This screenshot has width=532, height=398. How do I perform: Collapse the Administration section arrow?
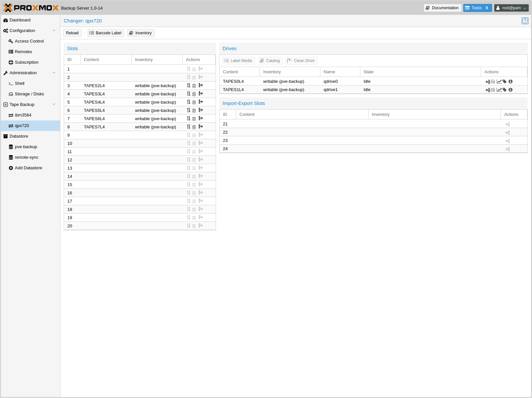54,73
